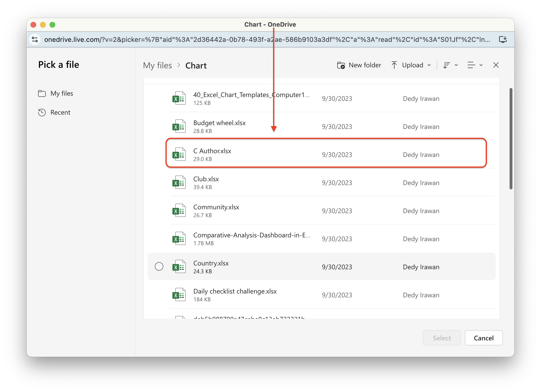Select the Country.xlsx radio circle
Viewport: 541px width, 392px height.
pos(159,266)
